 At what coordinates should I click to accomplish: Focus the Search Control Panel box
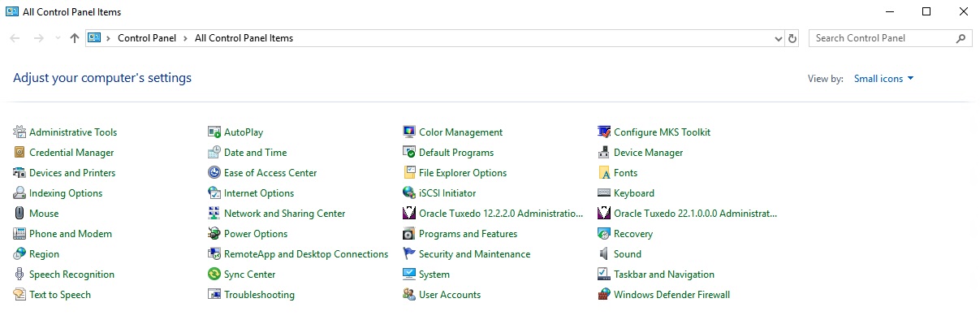883,38
